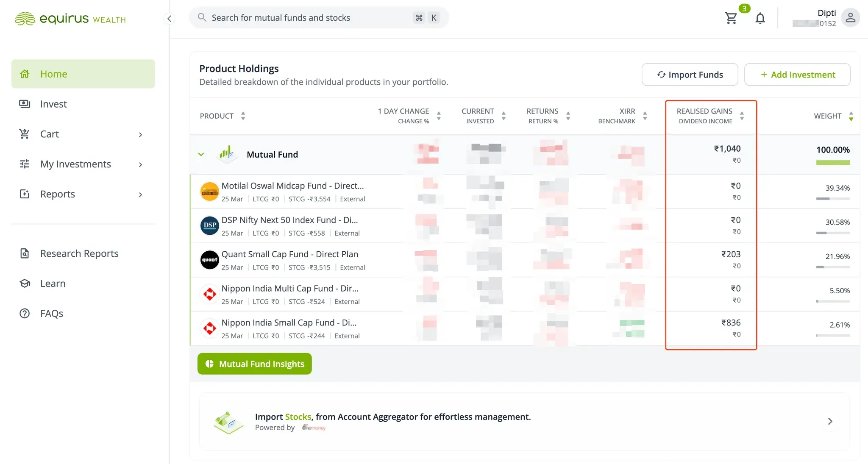This screenshot has height=464, width=868.
Task: Expand the Cart submenu chevron
Action: pyautogui.click(x=141, y=135)
